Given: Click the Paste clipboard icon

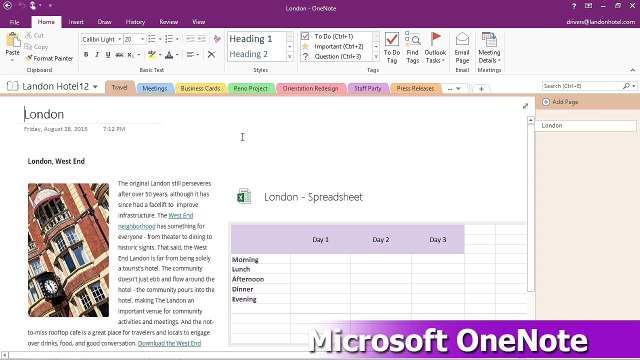Looking at the screenshot, I should (13, 40).
